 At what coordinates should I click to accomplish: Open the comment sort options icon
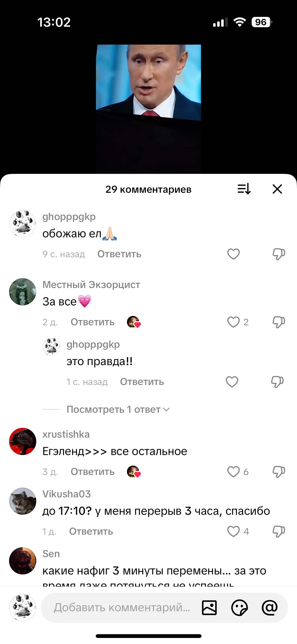pyautogui.click(x=244, y=189)
